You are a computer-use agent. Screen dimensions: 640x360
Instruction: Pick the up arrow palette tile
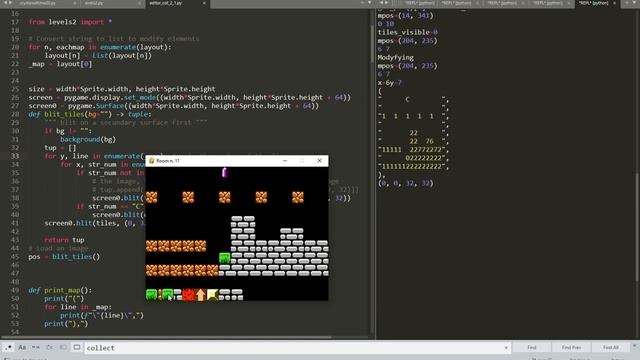(x=200, y=294)
